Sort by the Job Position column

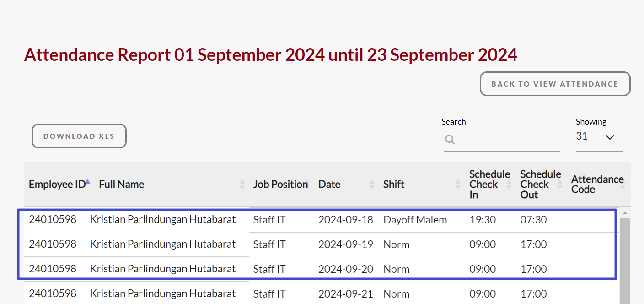(280, 185)
